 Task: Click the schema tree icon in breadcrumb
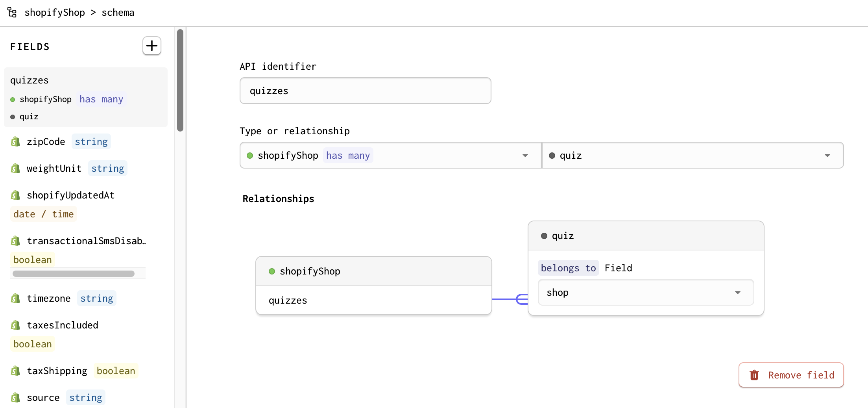coord(12,13)
